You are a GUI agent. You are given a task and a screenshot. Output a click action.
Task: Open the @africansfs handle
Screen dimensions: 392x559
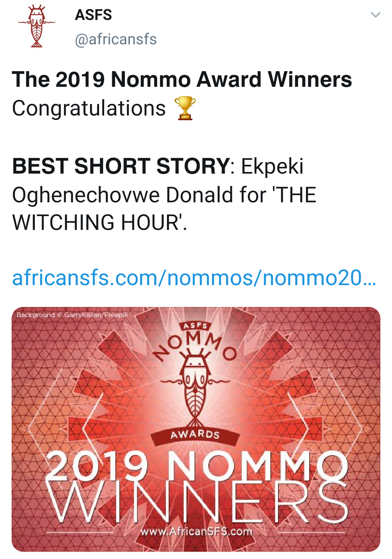115,39
